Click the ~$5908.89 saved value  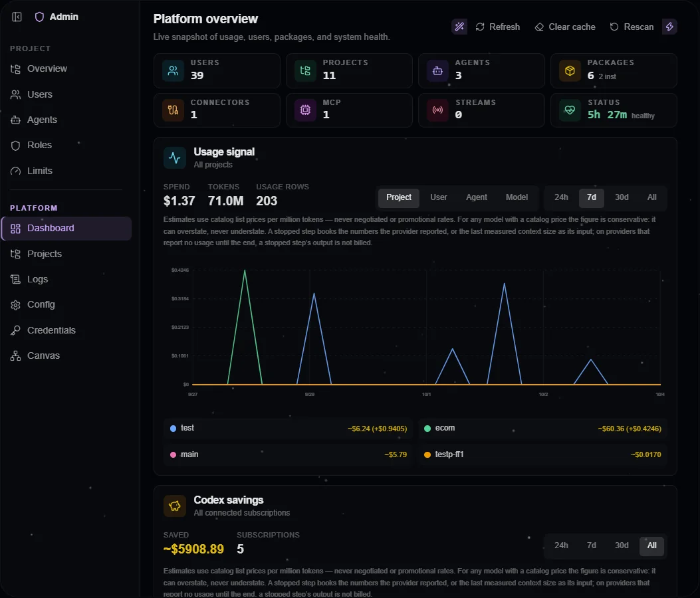[193, 549]
